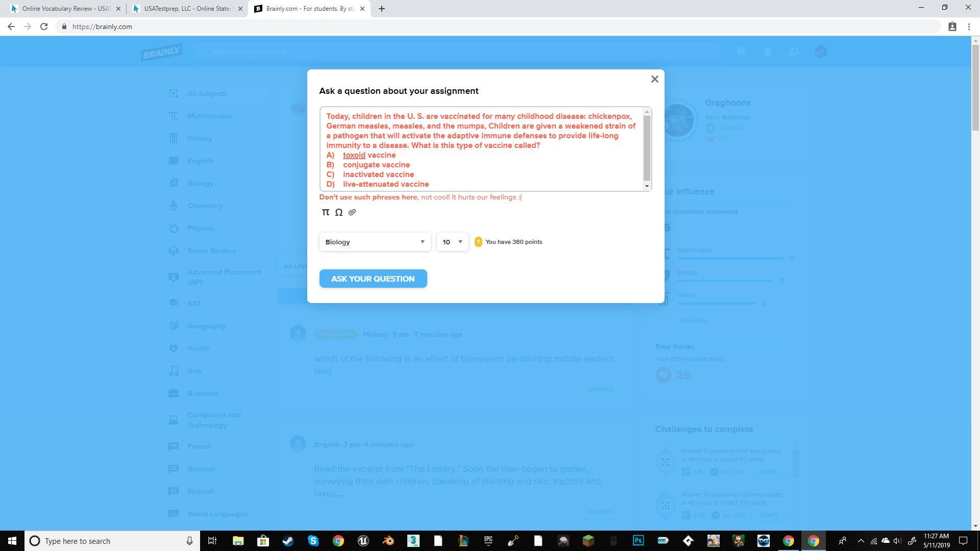Open Chrome three-dot menu
The width and height of the screenshot is (980, 551).
click(x=969, y=27)
